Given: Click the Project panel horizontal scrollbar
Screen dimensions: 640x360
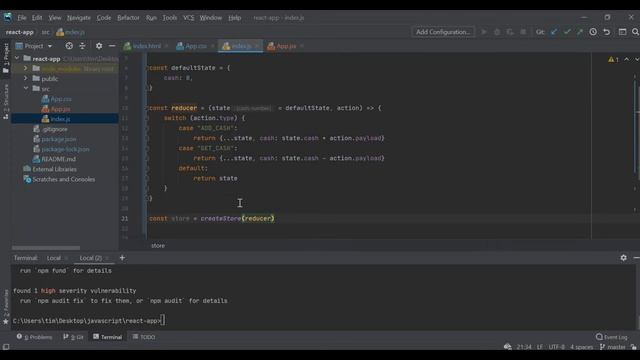Looking at the screenshot, I should 46,248.
